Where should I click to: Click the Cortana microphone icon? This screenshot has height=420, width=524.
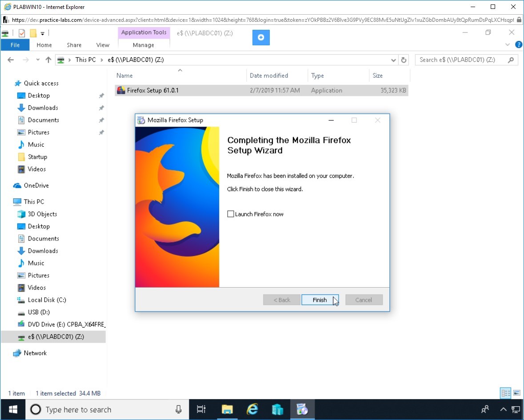click(x=179, y=409)
